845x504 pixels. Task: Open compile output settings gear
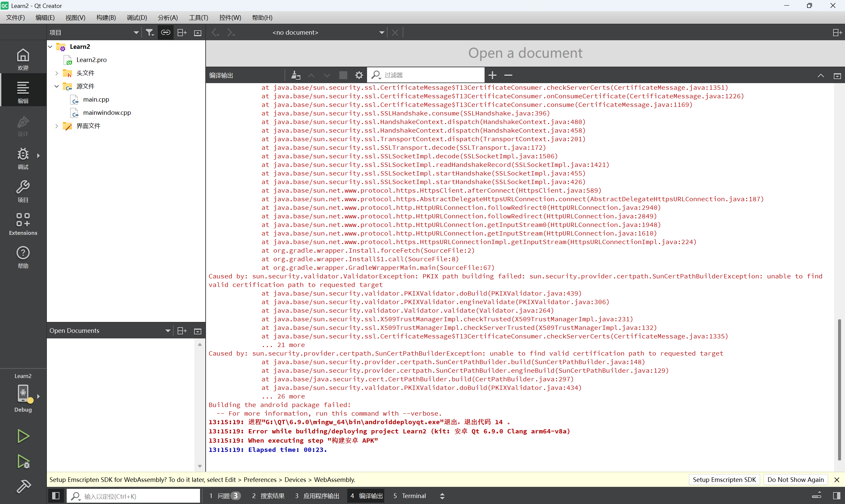359,75
